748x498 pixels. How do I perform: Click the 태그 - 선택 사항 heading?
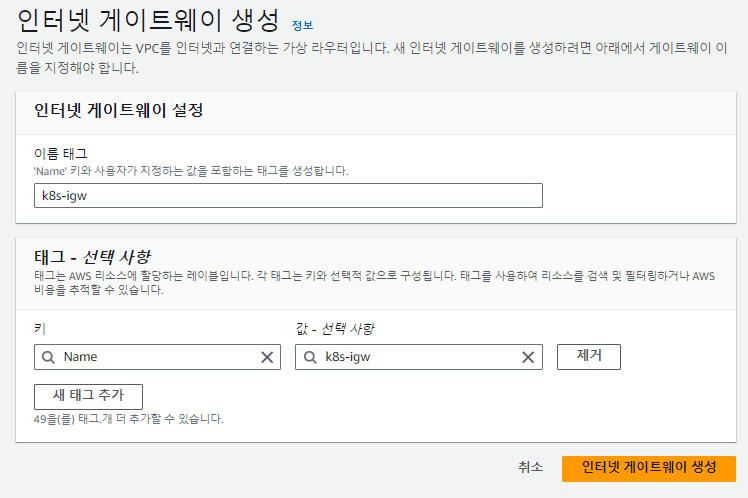point(93,257)
